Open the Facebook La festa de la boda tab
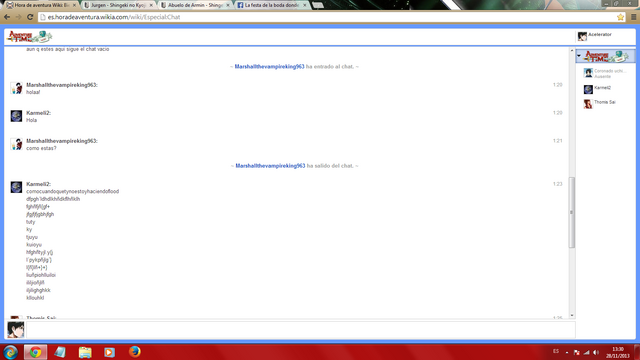 pos(272,5)
